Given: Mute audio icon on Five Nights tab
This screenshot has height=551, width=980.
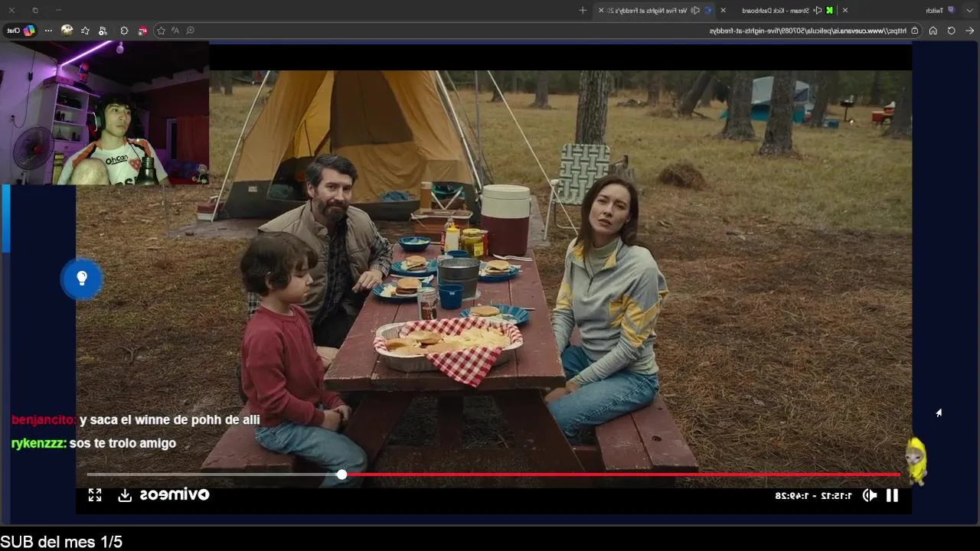Looking at the screenshot, I should point(695,10).
